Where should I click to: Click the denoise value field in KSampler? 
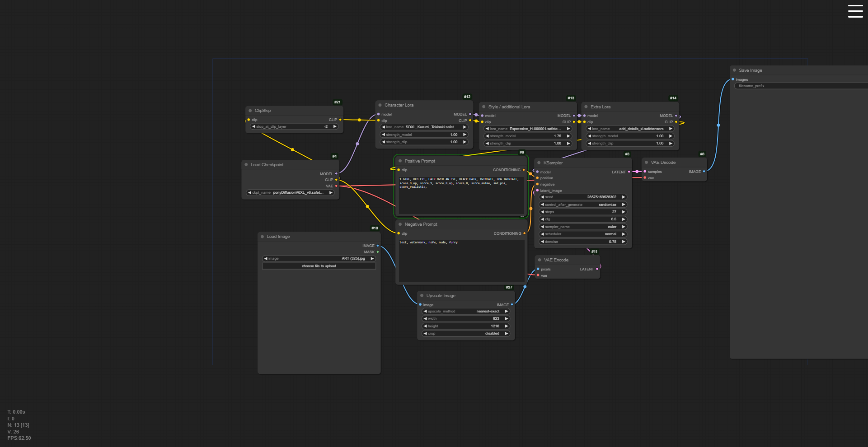click(x=583, y=242)
